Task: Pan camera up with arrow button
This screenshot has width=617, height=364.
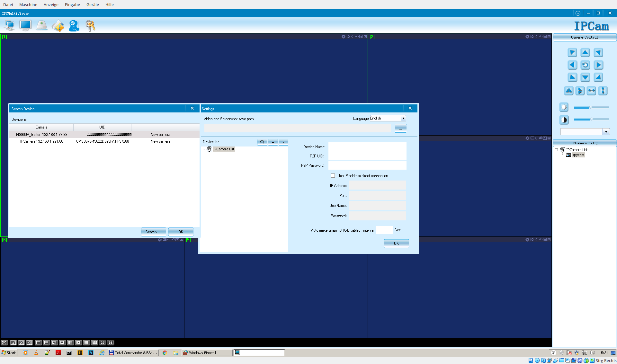Action: point(585,53)
